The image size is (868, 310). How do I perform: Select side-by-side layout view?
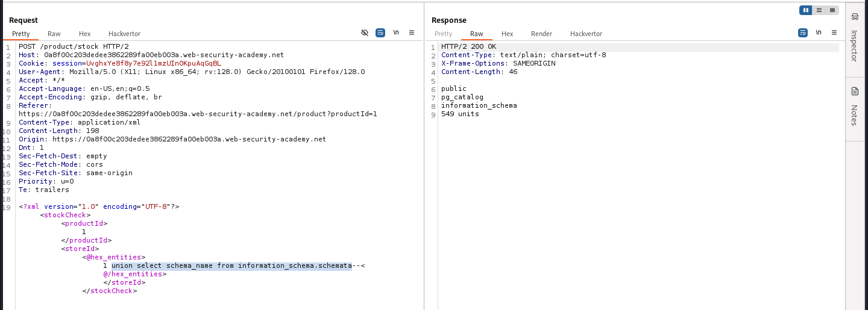click(806, 10)
